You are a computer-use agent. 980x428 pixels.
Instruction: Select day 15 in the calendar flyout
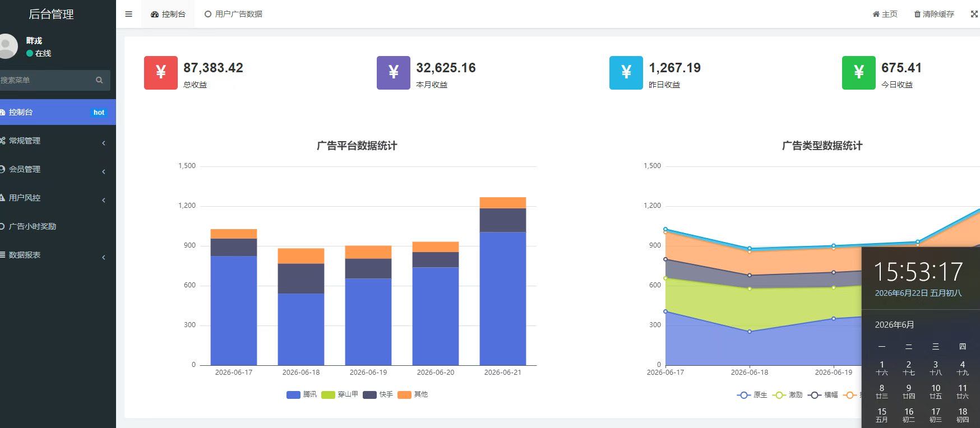[882, 415]
